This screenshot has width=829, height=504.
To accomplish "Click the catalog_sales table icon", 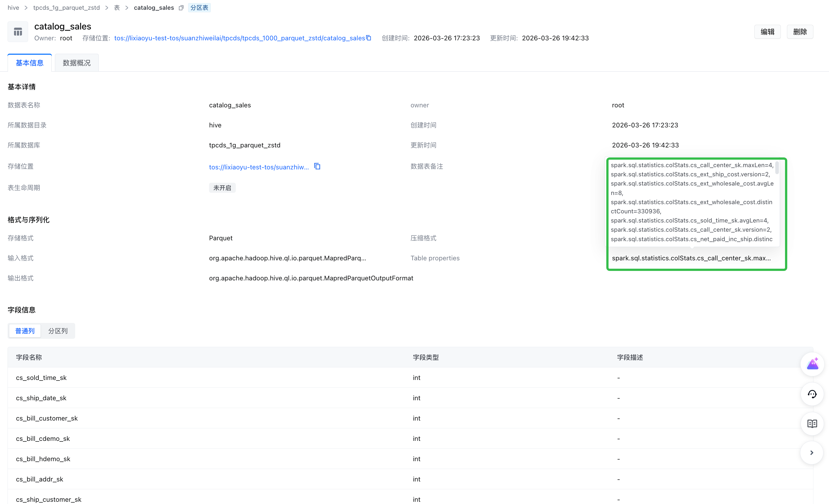I will (x=18, y=32).
